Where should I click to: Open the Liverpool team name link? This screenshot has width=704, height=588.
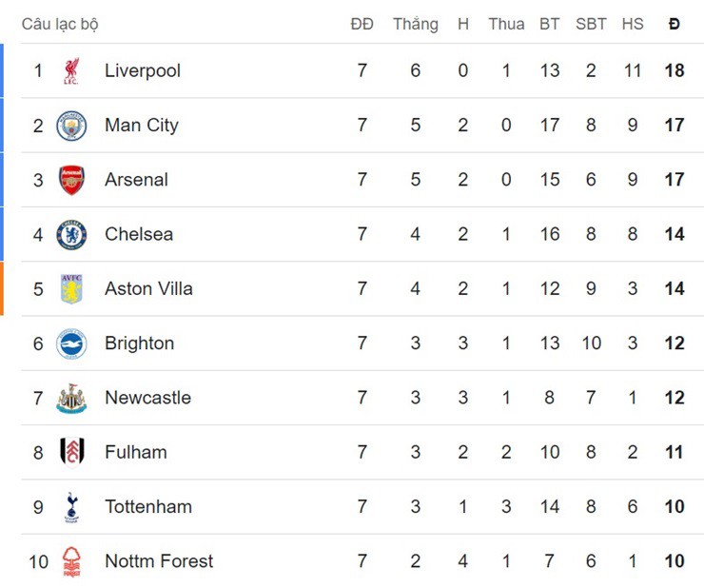coord(143,70)
